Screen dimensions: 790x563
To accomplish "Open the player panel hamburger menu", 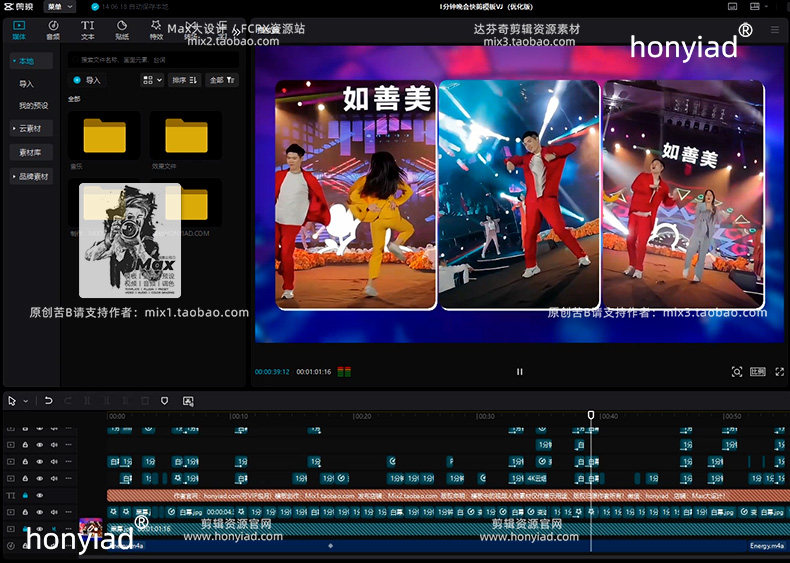I will [775, 30].
